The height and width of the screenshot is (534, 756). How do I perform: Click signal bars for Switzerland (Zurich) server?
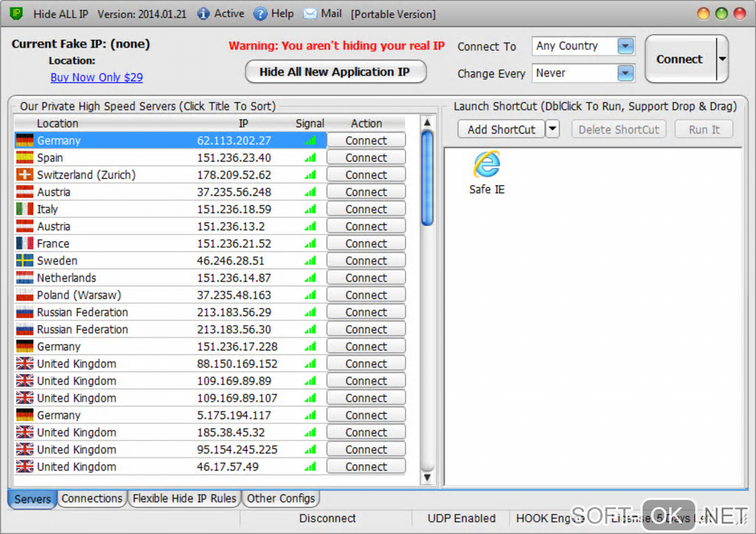[311, 175]
